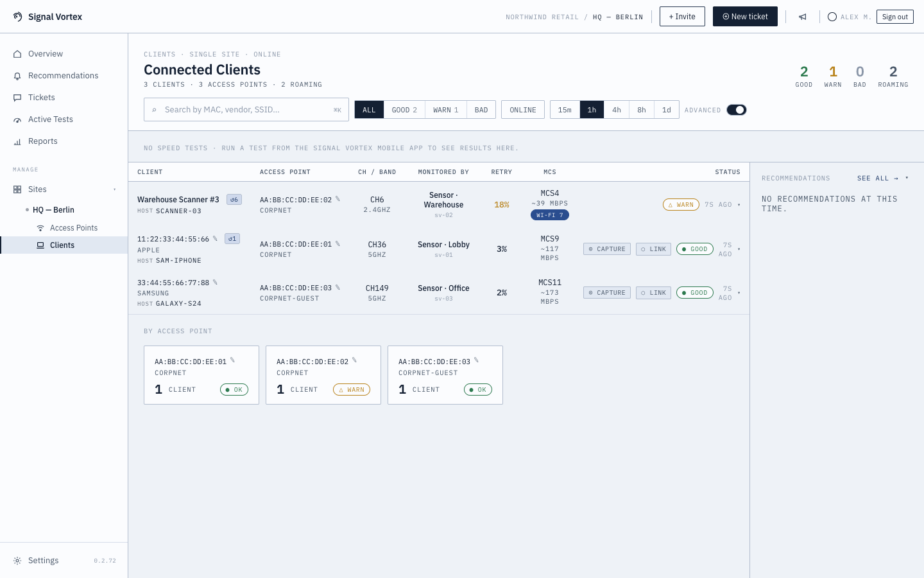This screenshot has height=578, width=924.
Task: Click the roaming badge on 11:22:33:44:55:66
Action: tap(232, 239)
